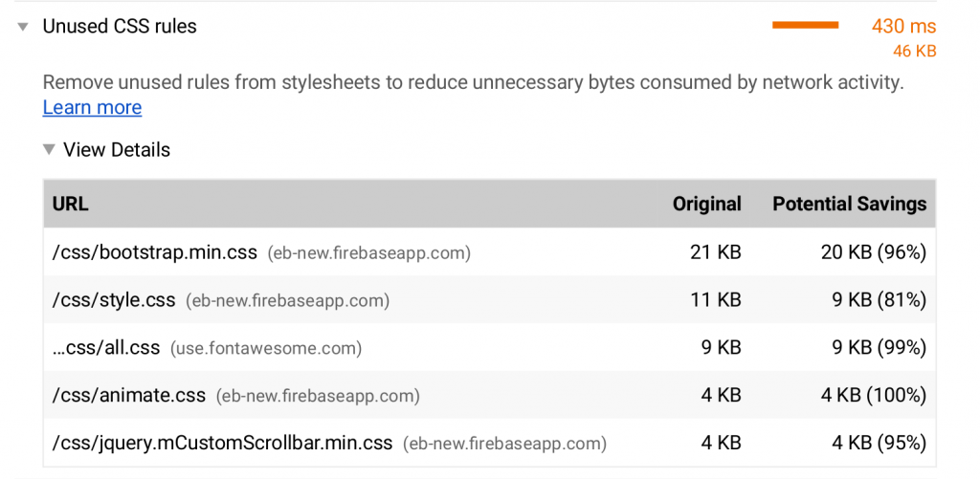This screenshot has width=980, height=479.
Task: Click the 46 KB total size text
Action: (914, 52)
